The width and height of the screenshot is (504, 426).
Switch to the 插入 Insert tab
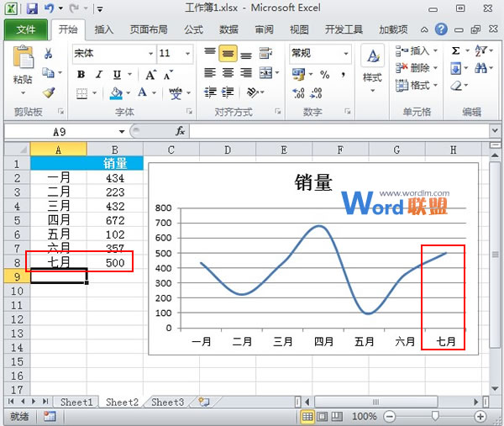tap(104, 29)
